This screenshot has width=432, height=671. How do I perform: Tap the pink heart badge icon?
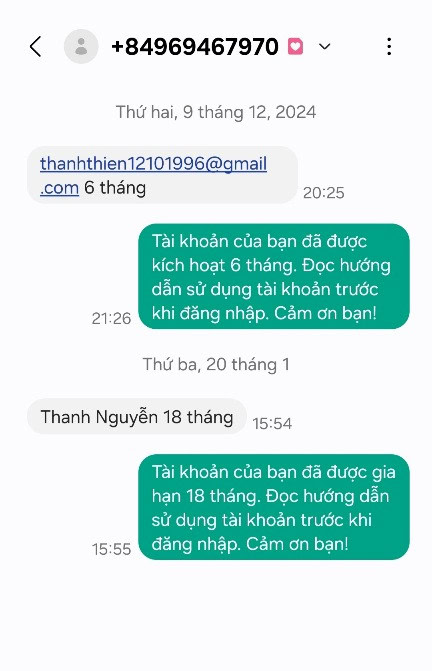(296, 46)
